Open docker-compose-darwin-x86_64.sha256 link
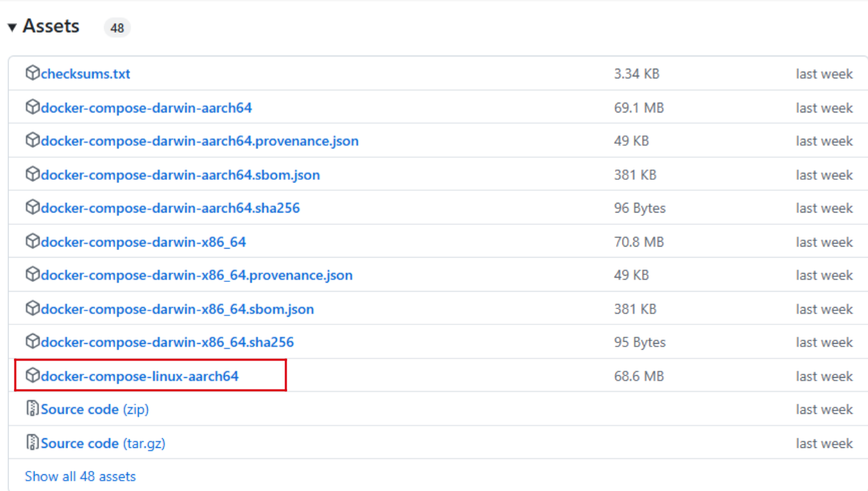 167,342
